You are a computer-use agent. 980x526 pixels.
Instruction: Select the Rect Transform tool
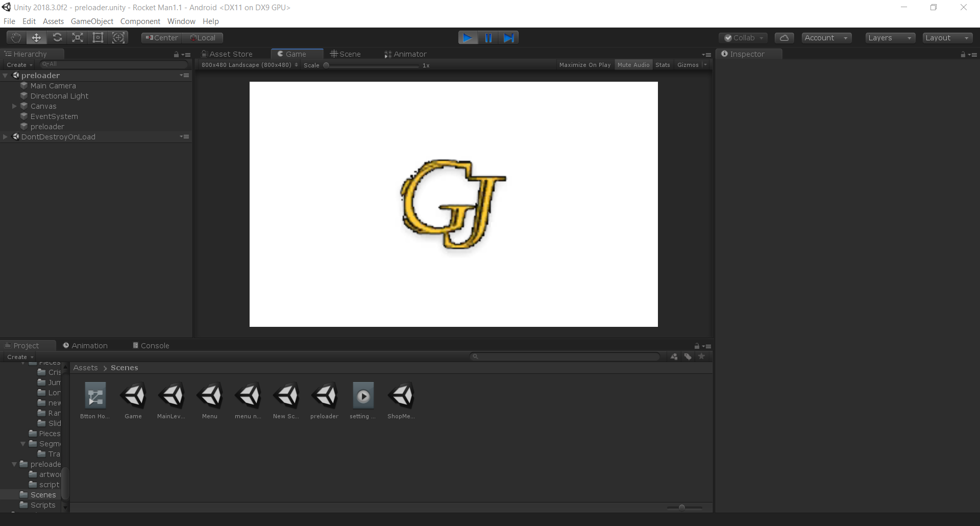pos(97,37)
